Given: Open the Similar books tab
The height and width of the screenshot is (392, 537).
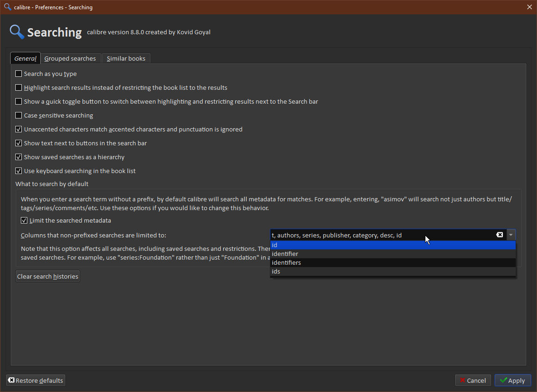Looking at the screenshot, I should point(126,58).
